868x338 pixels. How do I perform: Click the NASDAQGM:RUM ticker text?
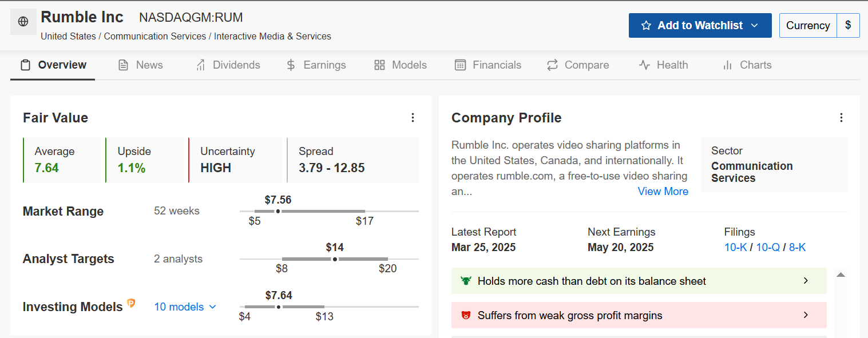click(191, 18)
